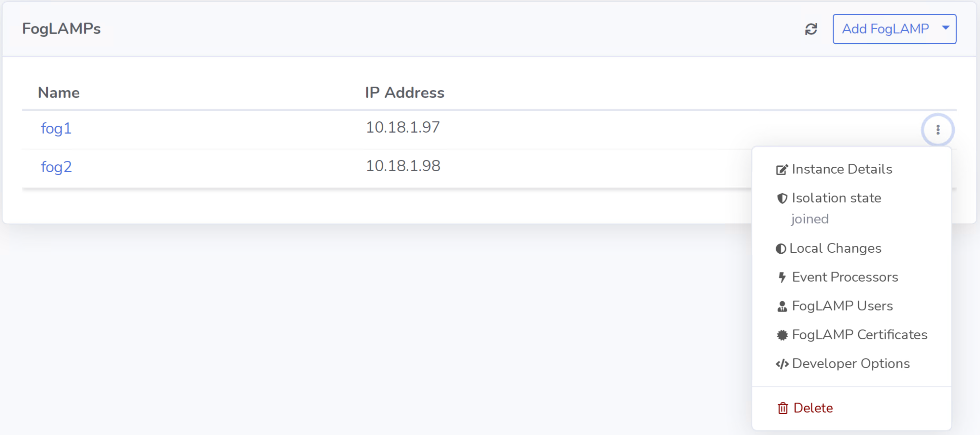Viewport: 980px width, 435px height.
Task: Click the pencil icon beside Instance Details
Action: pyautogui.click(x=782, y=169)
